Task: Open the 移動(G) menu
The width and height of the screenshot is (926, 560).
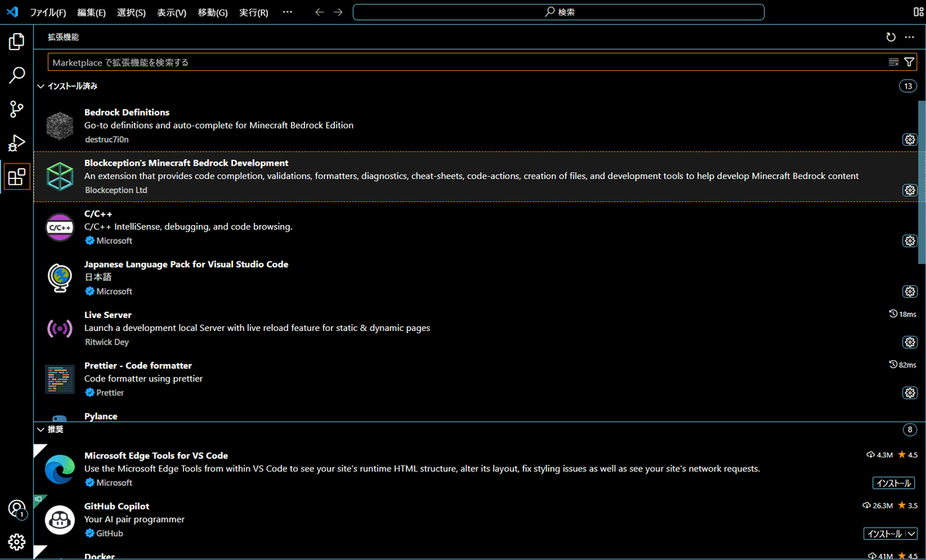Action: (x=212, y=12)
